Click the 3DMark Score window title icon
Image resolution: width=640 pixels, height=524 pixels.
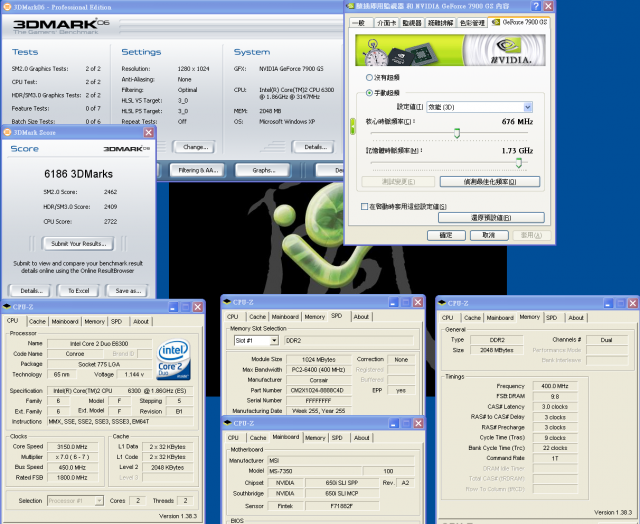[7, 132]
